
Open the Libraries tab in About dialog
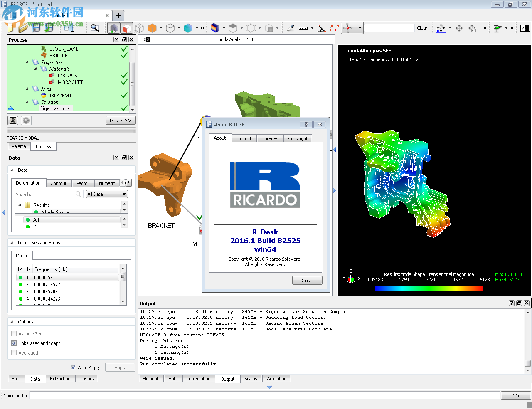(270, 138)
